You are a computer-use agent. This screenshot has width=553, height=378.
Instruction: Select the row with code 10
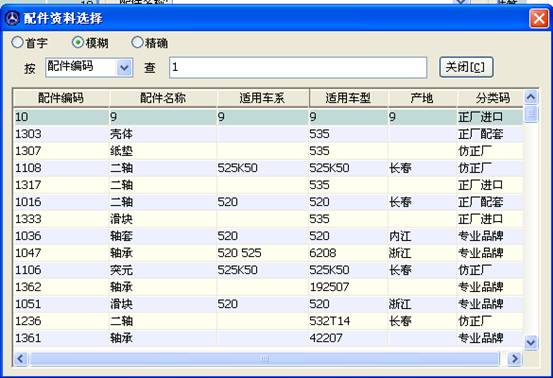(268, 117)
